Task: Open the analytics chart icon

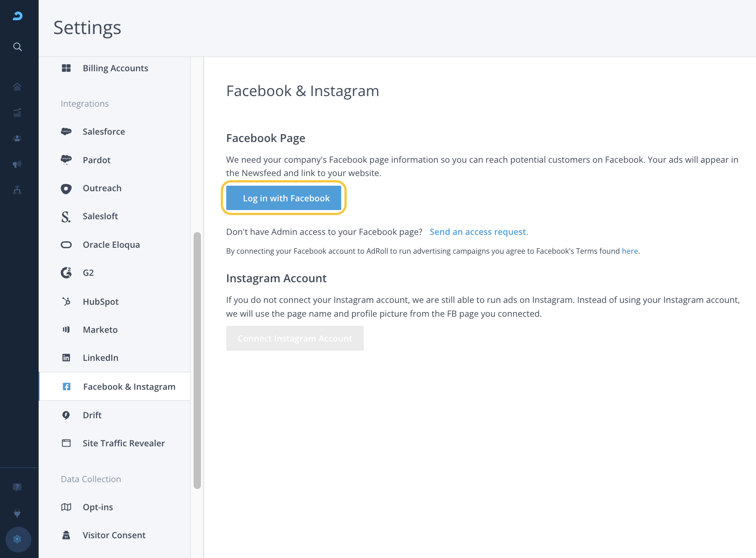Action: 17,113
